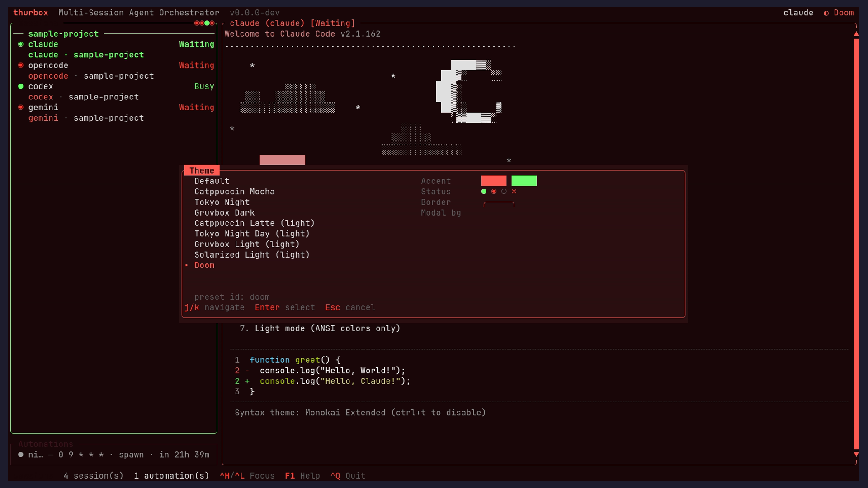This screenshot has width=868, height=488.
Task: Click Esc cancel hint in Theme dialog
Action: [350, 308]
